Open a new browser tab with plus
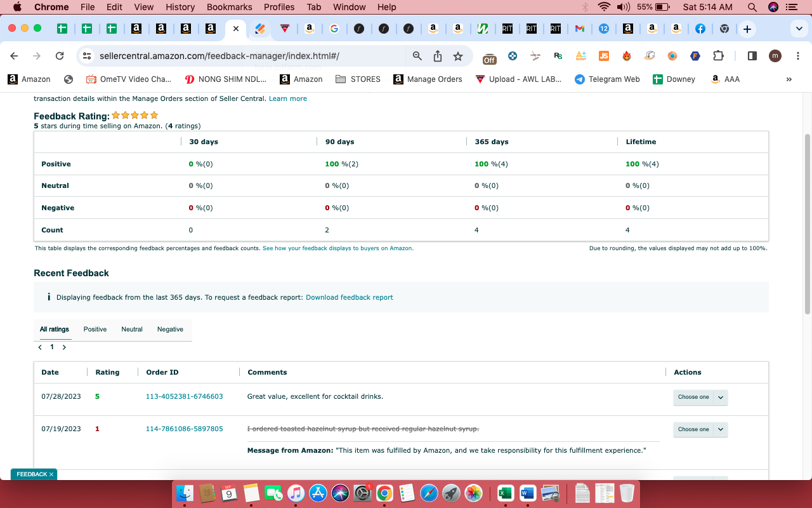The height and width of the screenshot is (508, 812). coord(747,29)
